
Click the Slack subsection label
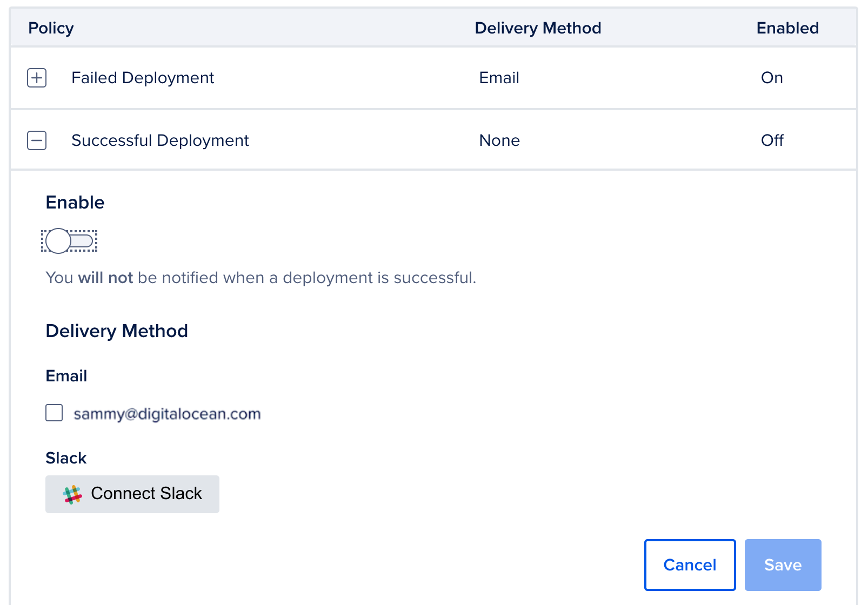click(x=66, y=458)
